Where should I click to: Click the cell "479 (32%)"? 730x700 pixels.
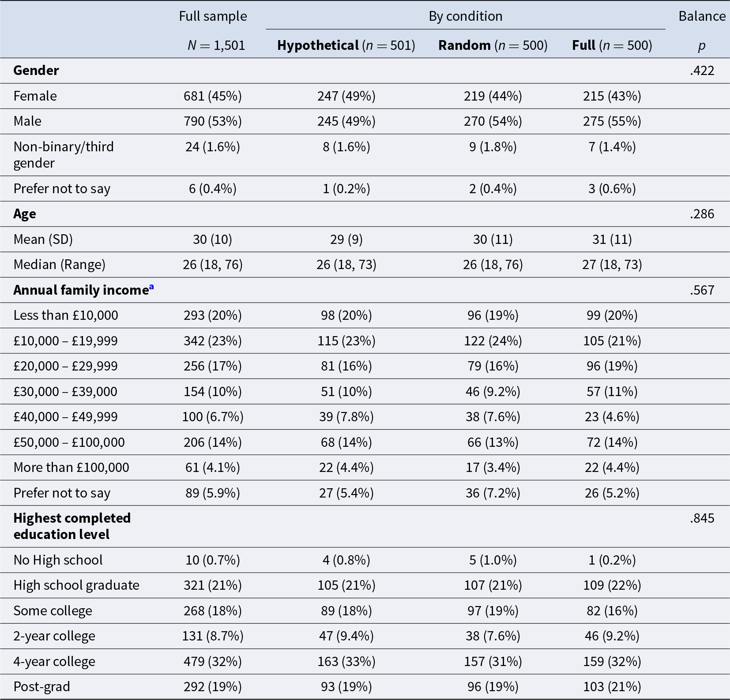point(213,662)
